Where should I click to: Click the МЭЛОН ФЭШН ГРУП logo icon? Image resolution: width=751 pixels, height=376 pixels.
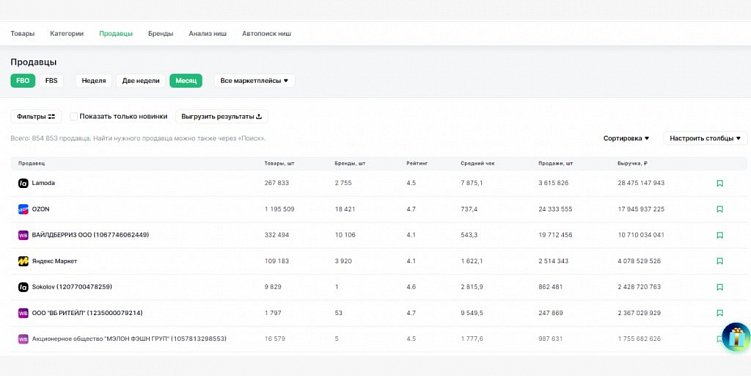click(x=23, y=339)
